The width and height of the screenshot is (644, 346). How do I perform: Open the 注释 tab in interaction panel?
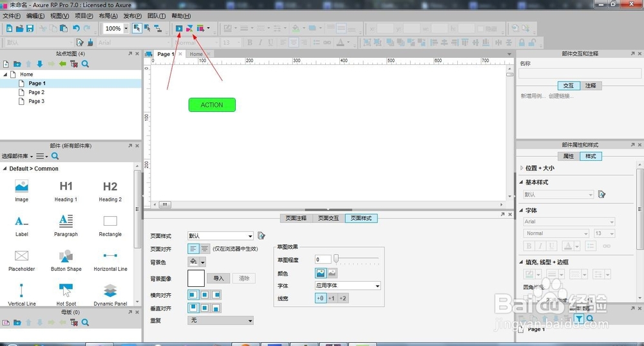tap(591, 86)
